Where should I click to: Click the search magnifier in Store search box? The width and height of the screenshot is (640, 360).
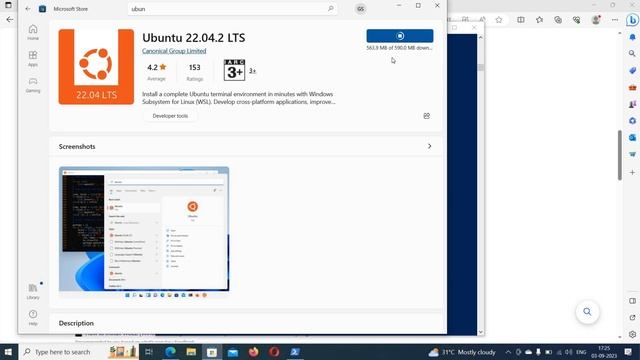click(330, 9)
